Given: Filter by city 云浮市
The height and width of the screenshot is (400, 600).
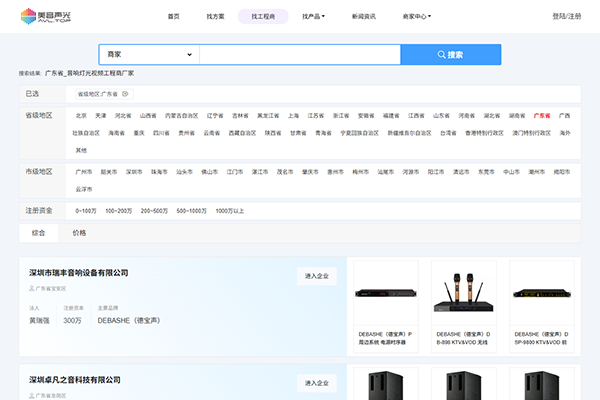Looking at the screenshot, I should [84, 189].
